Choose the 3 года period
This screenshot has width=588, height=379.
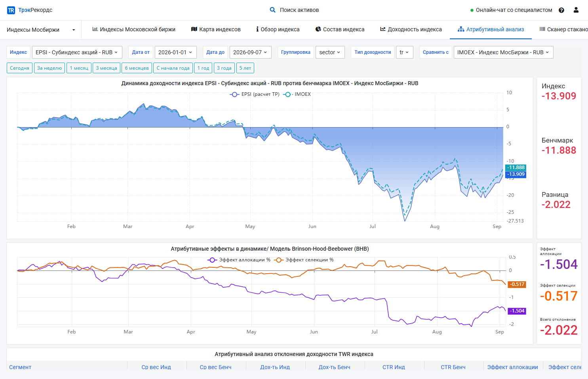pyautogui.click(x=224, y=68)
